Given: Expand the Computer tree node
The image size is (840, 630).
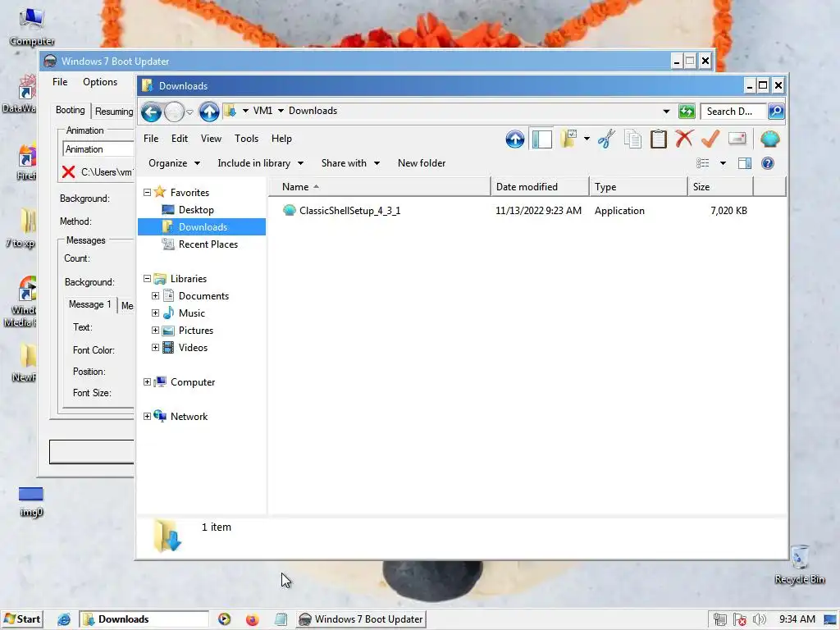Looking at the screenshot, I should [147, 382].
